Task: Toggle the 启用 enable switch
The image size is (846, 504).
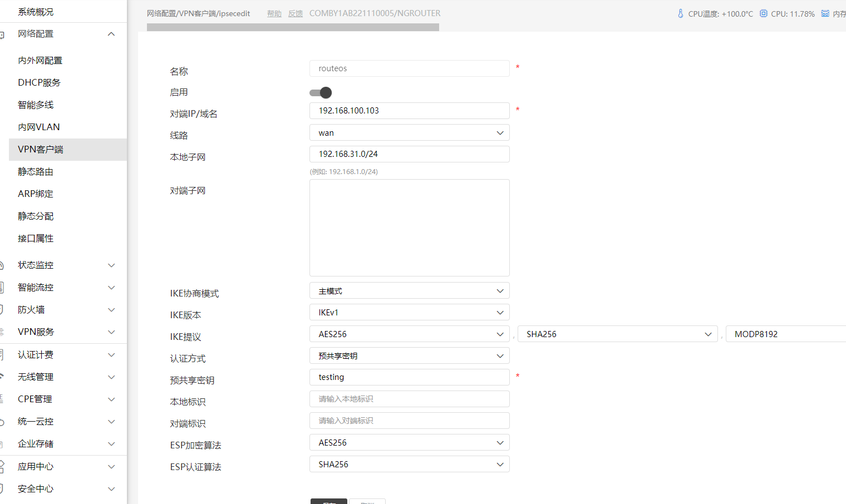Action: click(x=321, y=92)
